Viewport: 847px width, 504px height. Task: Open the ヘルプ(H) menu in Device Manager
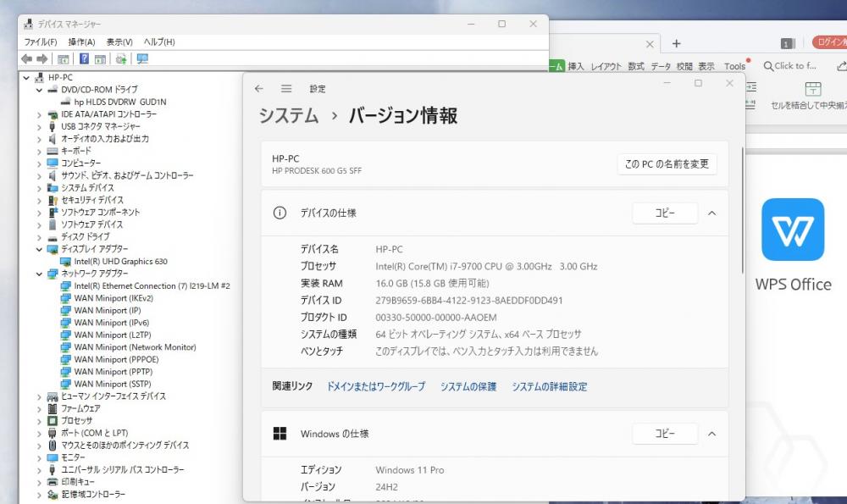159,42
